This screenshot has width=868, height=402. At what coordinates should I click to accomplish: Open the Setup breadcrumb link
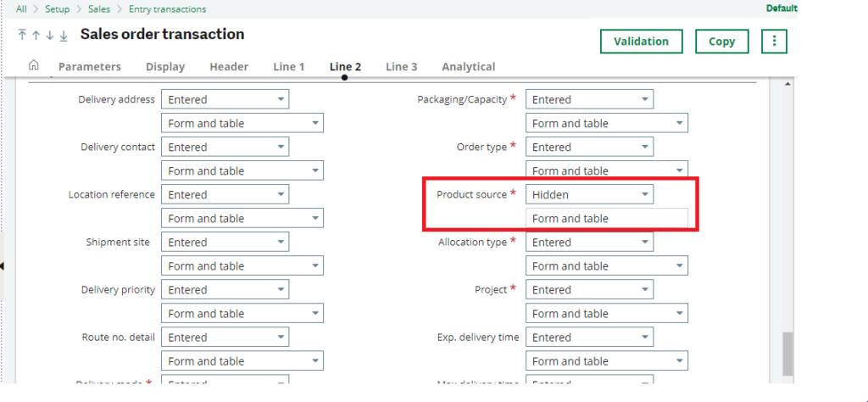[x=58, y=8]
